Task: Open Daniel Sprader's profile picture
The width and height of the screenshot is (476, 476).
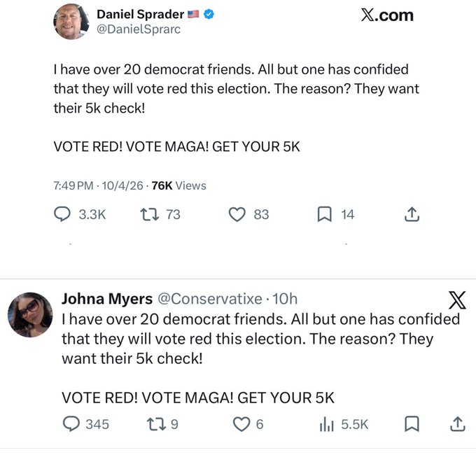Action: [x=71, y=22]
